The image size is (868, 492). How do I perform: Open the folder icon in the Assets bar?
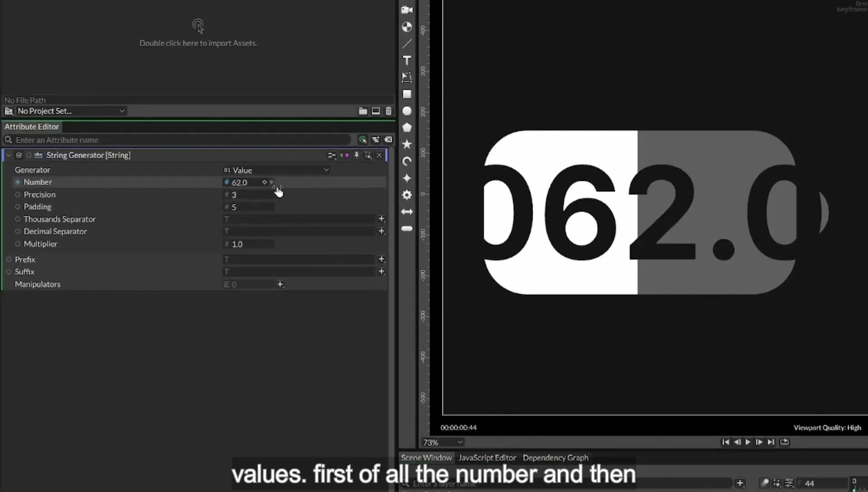click(x=363, y=111)
